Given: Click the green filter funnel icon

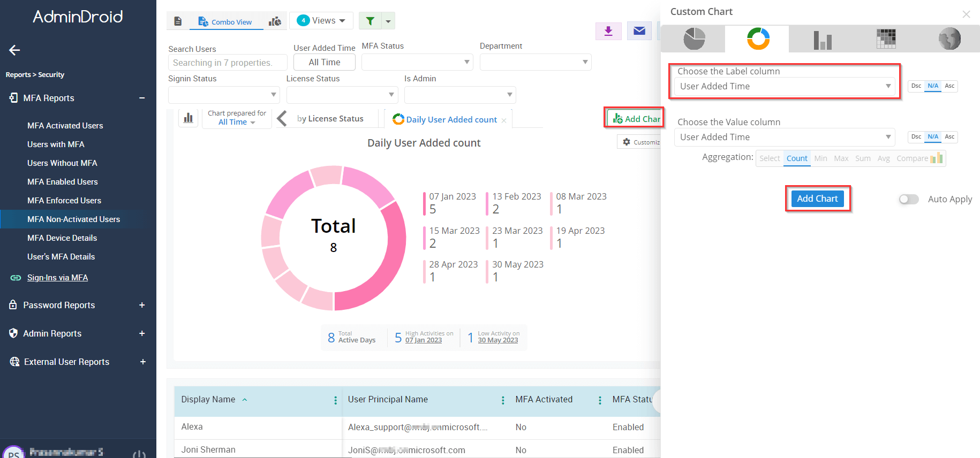Looking at the screenshot, I should click(x=370, y=21).
